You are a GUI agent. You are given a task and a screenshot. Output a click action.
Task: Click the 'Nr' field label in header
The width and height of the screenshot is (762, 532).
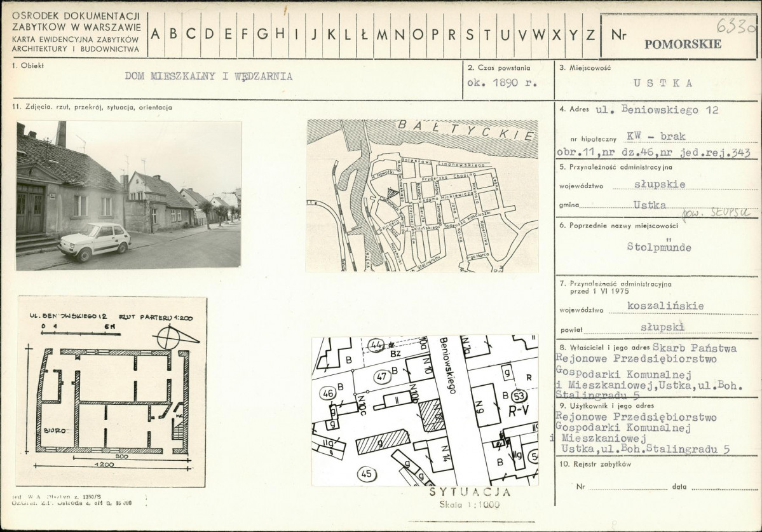(x=618, y=35)
